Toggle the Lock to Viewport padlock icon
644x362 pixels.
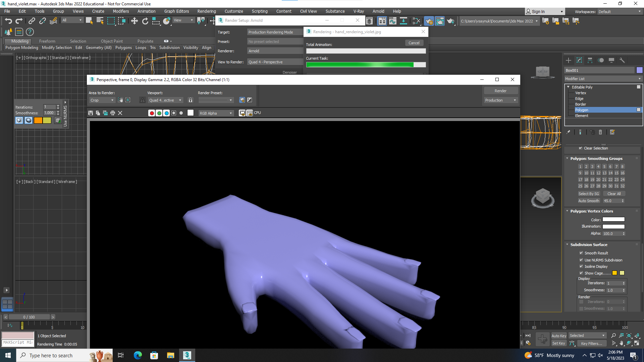click(x=191, y=100)
